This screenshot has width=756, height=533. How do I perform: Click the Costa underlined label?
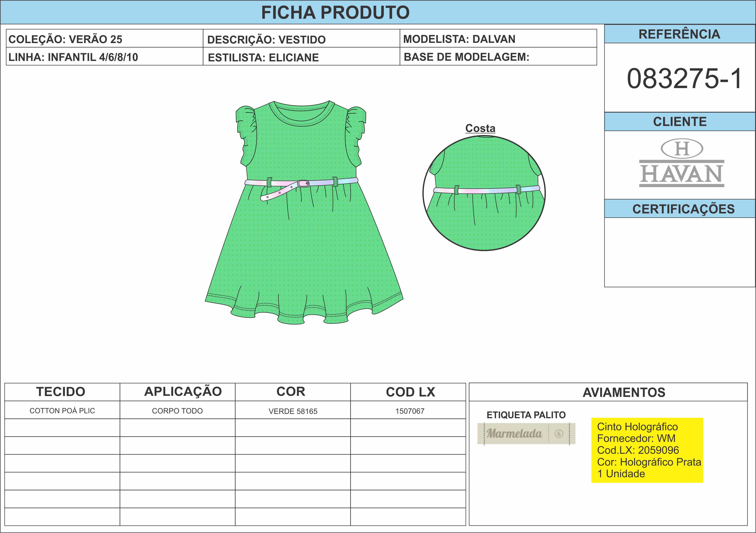pos(480,128)
